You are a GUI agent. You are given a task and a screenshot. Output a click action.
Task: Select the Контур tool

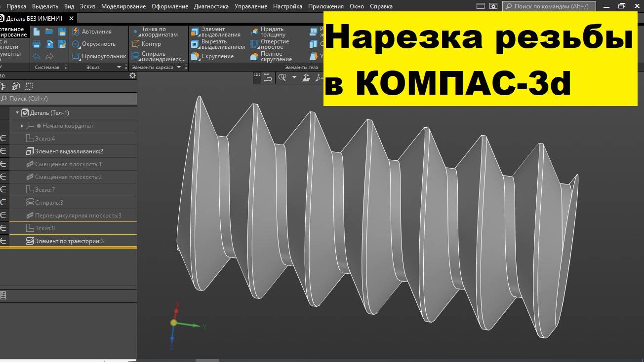click(x=147, y=44)
